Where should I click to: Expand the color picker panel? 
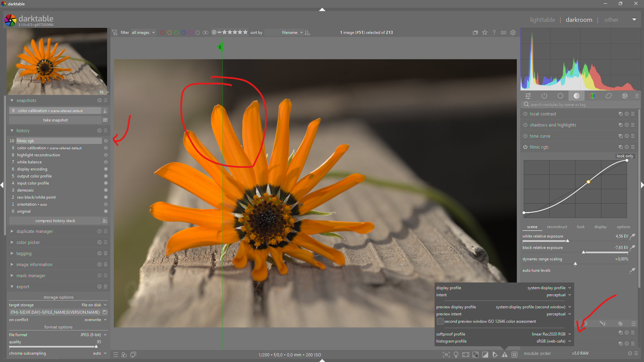pos(28,243)
